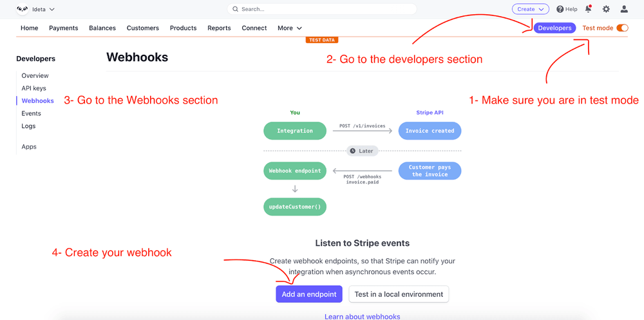Click the Later clock label
This screenshot has width=644, height=320.
[362, 151]
